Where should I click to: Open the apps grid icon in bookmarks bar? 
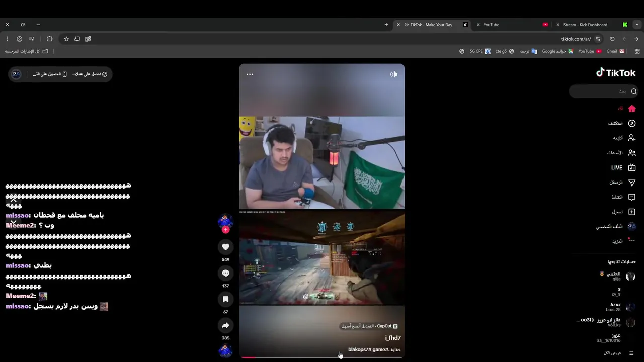tap(637, 51)
